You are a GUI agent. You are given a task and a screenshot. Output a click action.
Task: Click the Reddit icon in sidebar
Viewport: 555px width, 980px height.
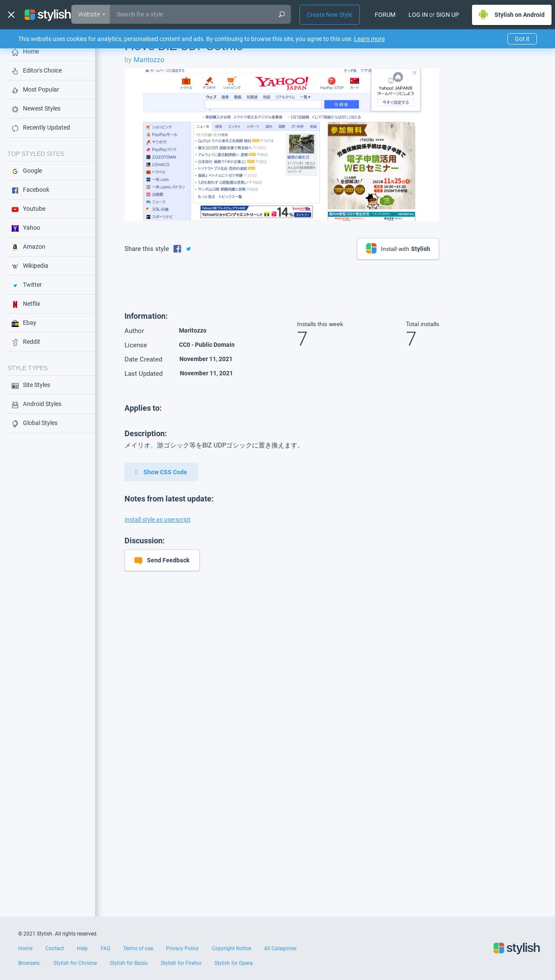(15, 342)
